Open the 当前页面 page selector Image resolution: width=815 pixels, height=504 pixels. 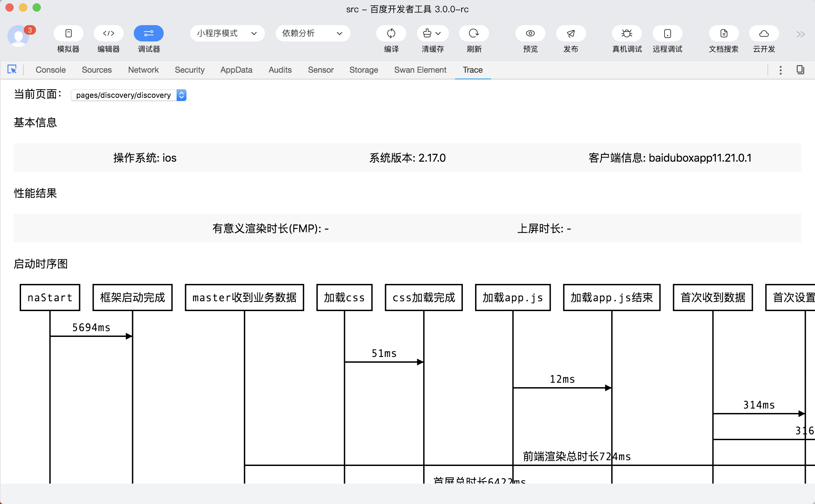[129, 95]
